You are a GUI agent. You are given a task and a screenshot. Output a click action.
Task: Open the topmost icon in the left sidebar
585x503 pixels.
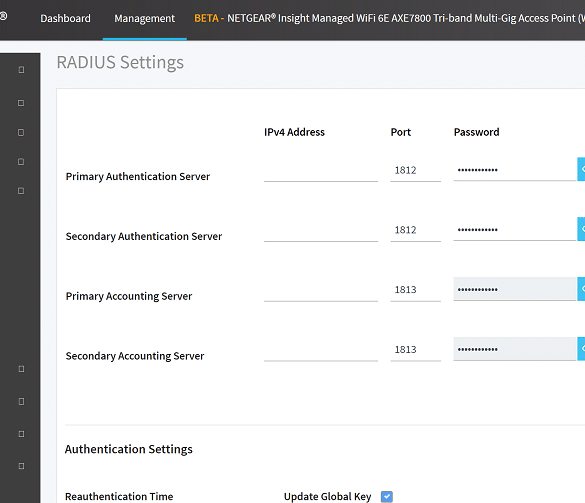click(21, 70)
